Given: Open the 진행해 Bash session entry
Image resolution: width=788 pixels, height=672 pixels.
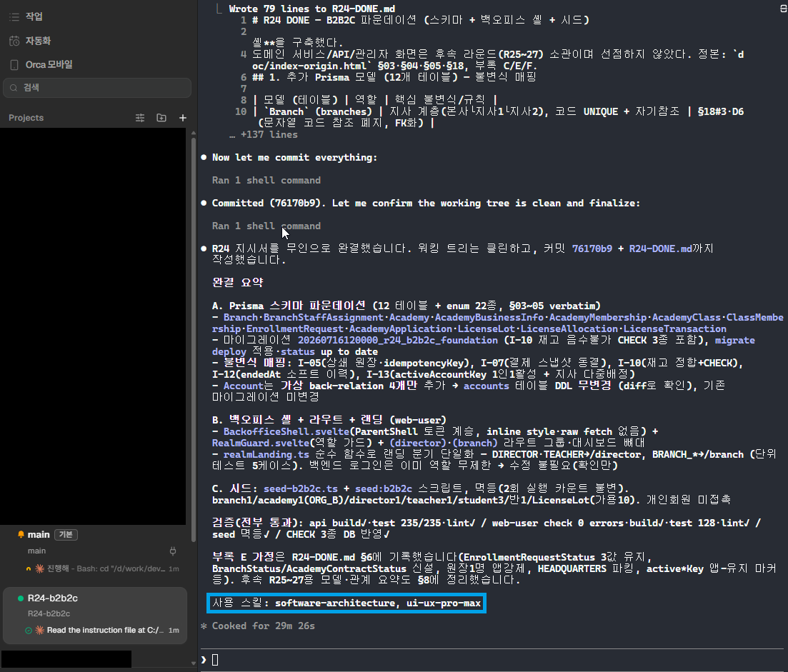Looking at the screenshot, I should (x=103, y=568).
